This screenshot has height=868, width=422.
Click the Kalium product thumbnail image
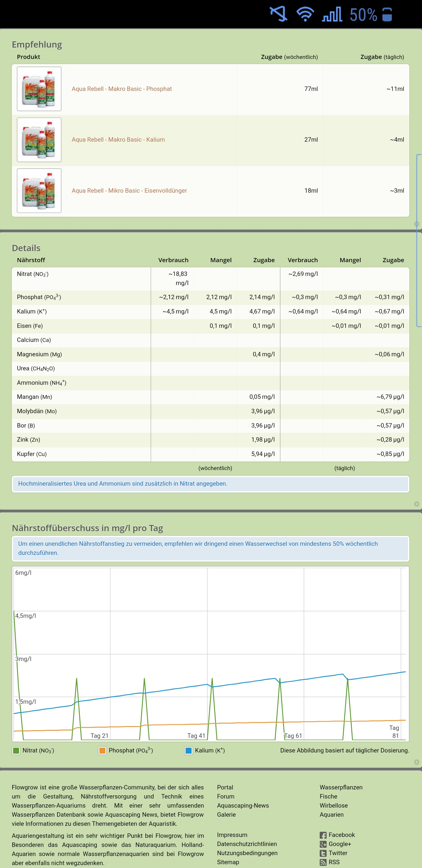pyautogui.click(x=39, y=140)
